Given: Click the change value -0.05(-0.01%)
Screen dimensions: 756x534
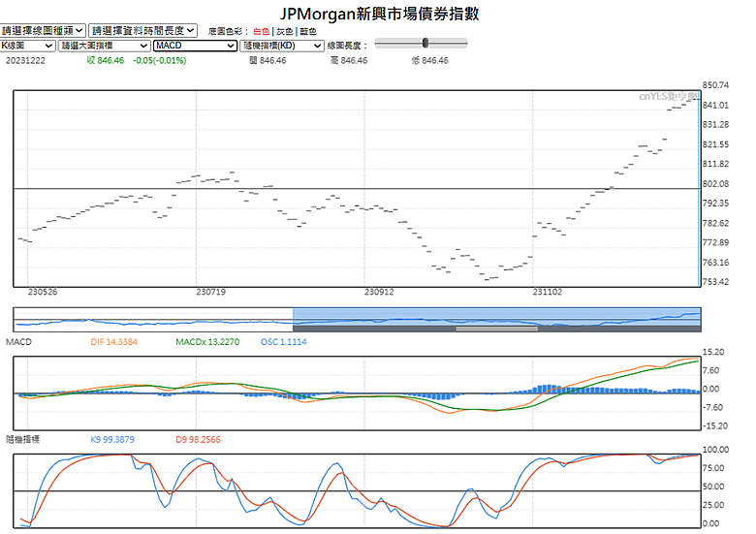Looking at the screenshot, I should coord(160,61).
